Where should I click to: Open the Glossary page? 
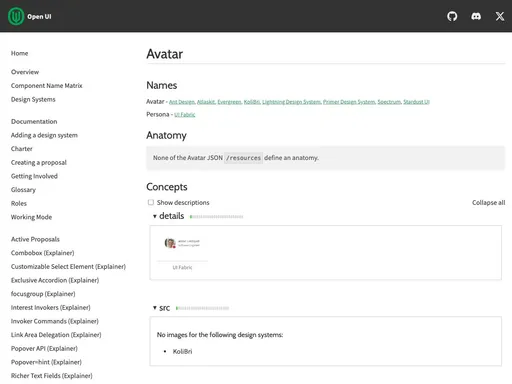tap(23, 190)
